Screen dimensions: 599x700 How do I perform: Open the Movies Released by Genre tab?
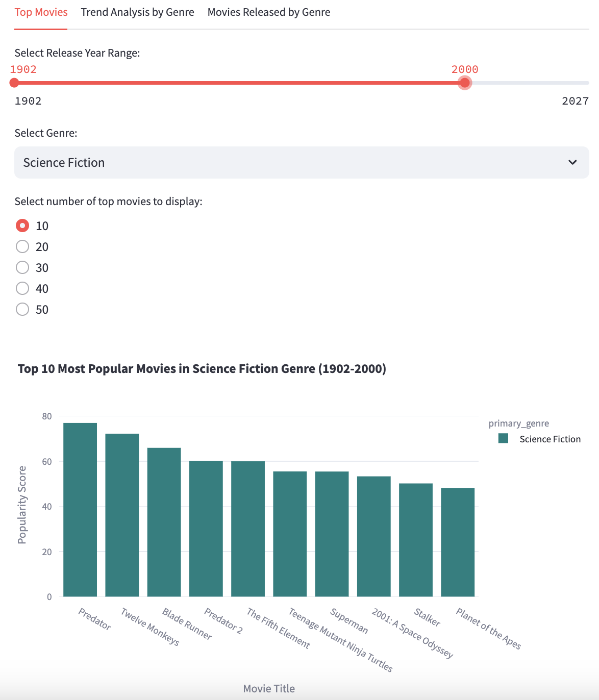click(268, 12)
